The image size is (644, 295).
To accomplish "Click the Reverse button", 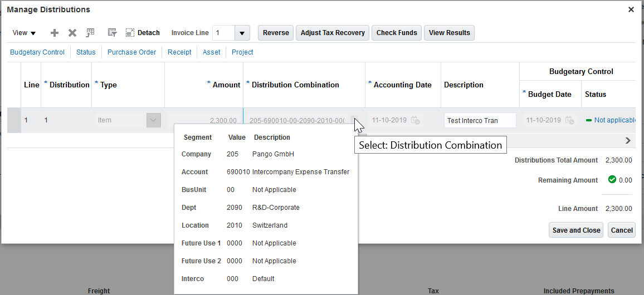I will (x=276, y=33).
